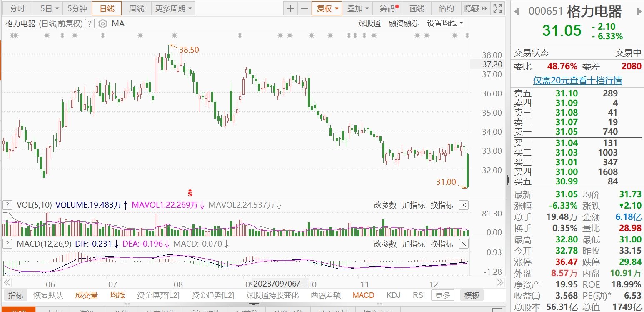
Task: Open the 指标 indicator button
Action: [x=16, y=295]
